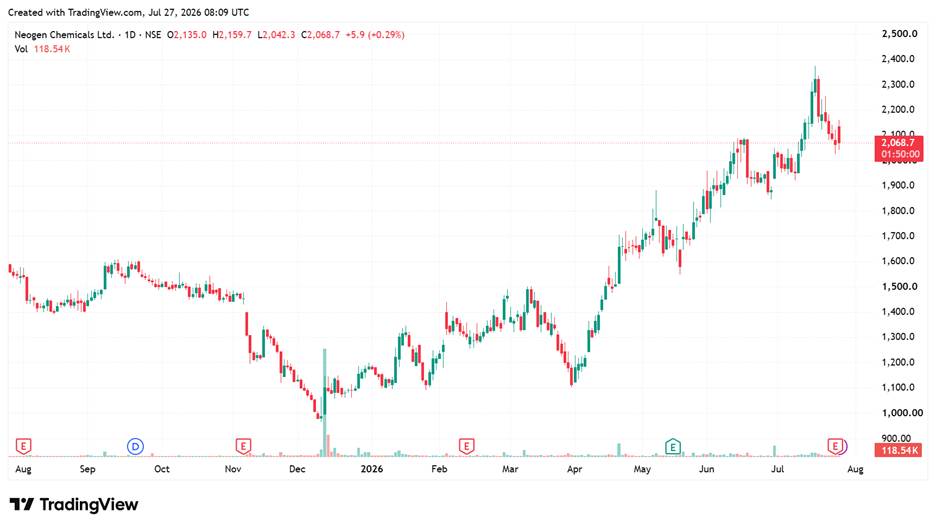Image resolution: width=936 pixels, height=529 pixels.
Task: Click the 1D interval in the legend
Action: (x=130, y=35)
